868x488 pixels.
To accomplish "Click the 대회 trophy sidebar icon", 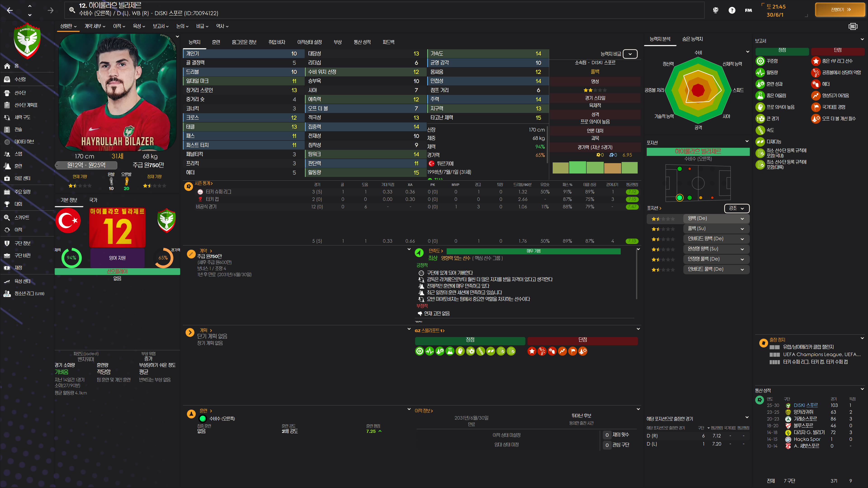I will point(7,204).
